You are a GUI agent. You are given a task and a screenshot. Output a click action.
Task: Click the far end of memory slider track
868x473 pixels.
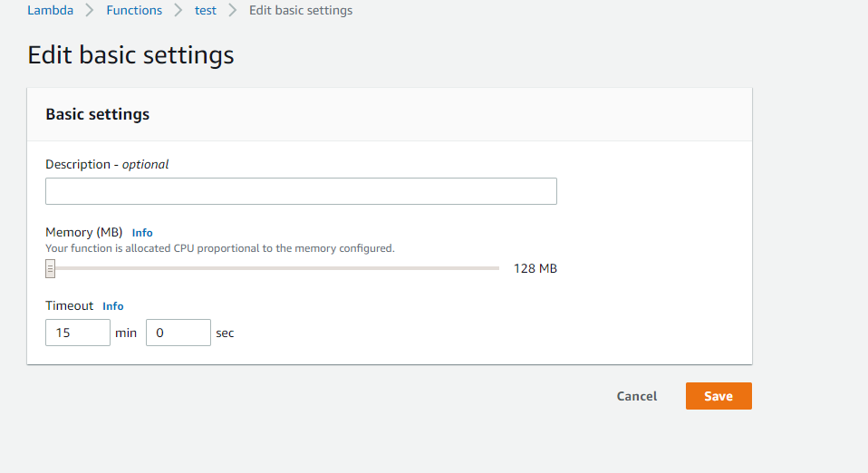(497, 268)
